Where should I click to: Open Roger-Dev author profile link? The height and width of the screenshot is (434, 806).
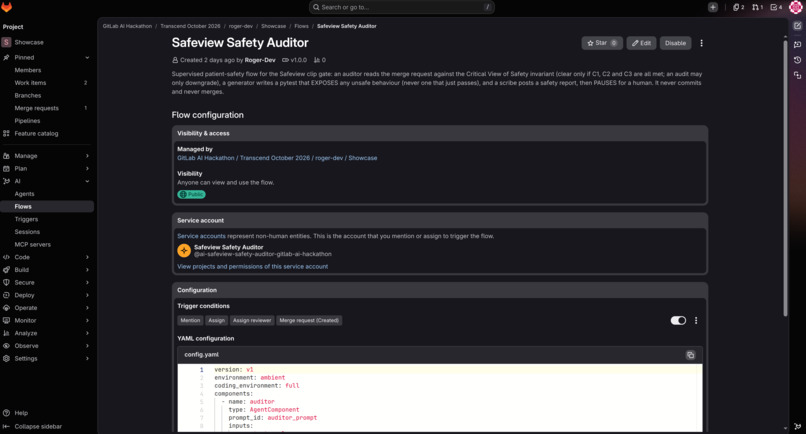260,60
